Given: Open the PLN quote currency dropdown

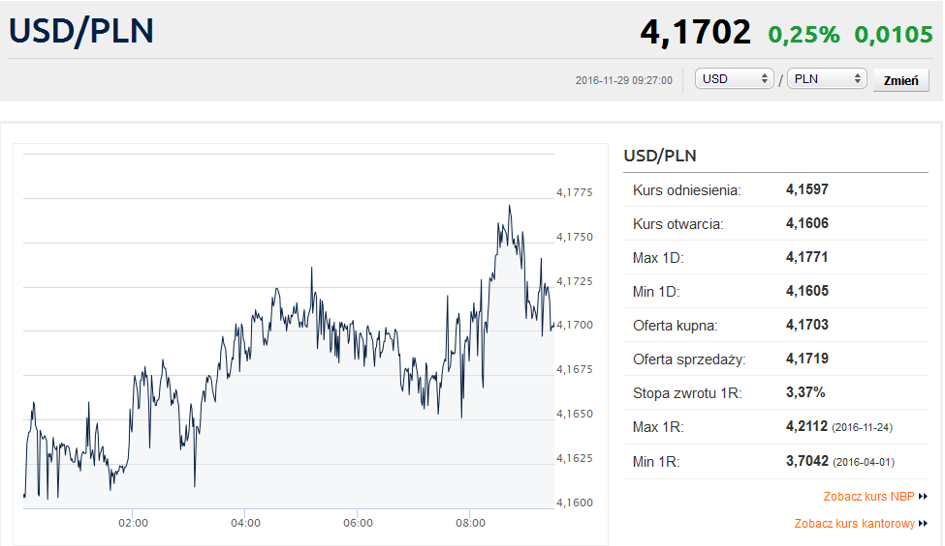Looking at the screenshot, I should (827, 79).
